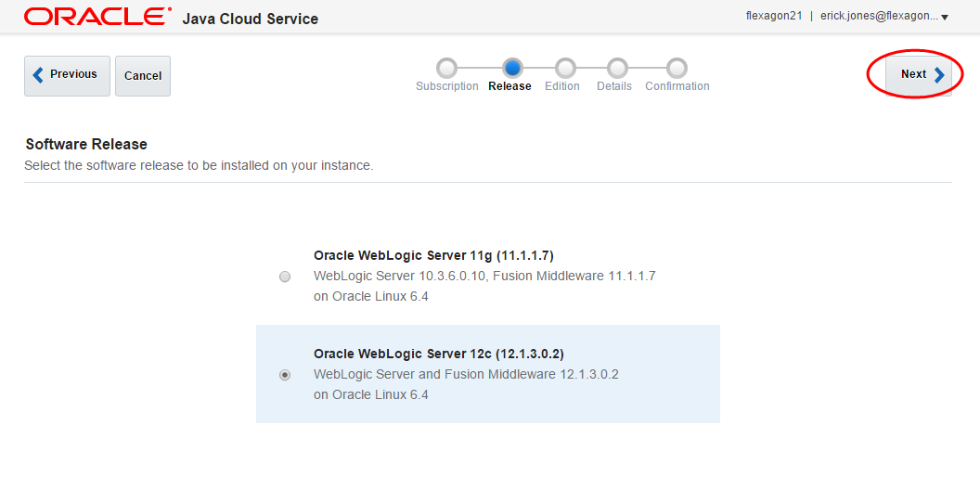
Task: Click the Confirmation step label
Action: click(677, 86)
